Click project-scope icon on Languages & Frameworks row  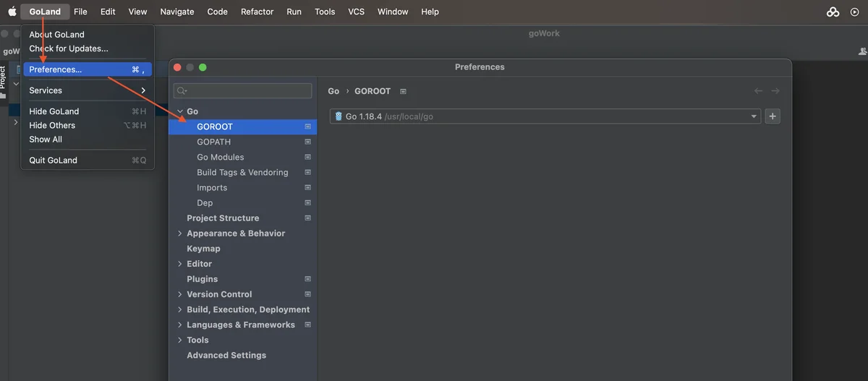click(x=307, y=325)
